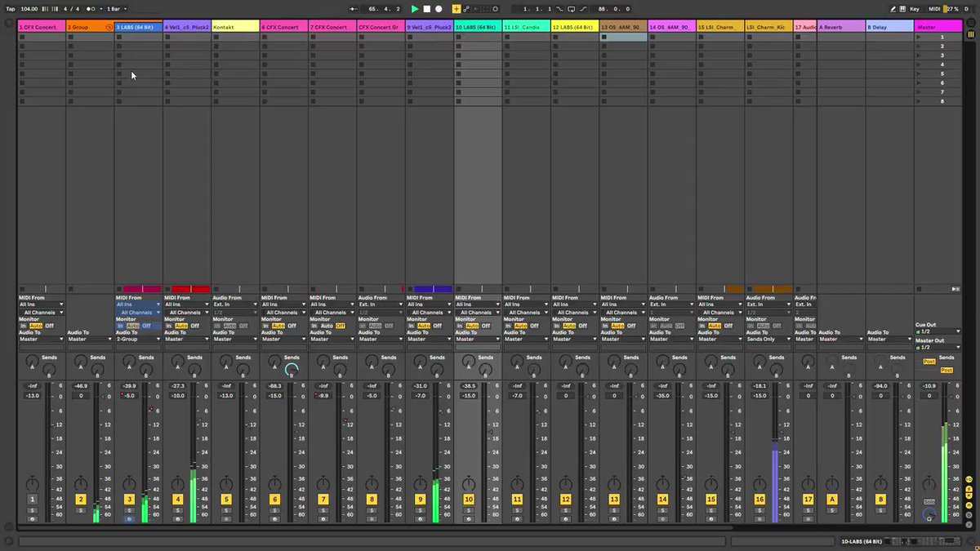
Task: Open Kontakt track Audio From Ext. In dropdown
Action: pos(235,304)
